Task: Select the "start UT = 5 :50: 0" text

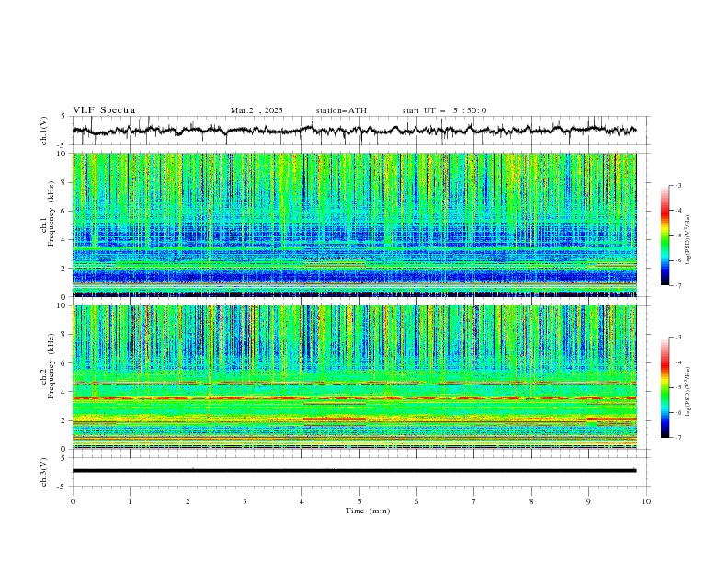Action: coord(444,110)
